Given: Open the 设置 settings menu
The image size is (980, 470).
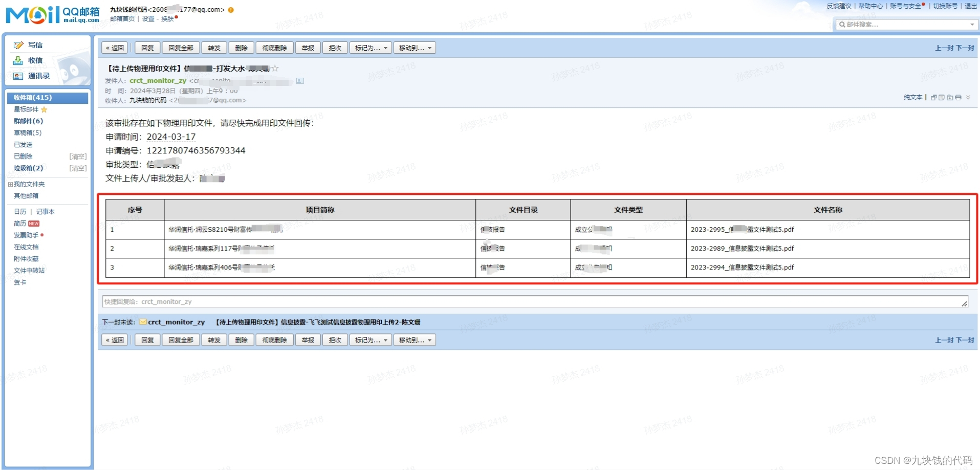Looking at the screenshot, I should [x=147, y=18].
